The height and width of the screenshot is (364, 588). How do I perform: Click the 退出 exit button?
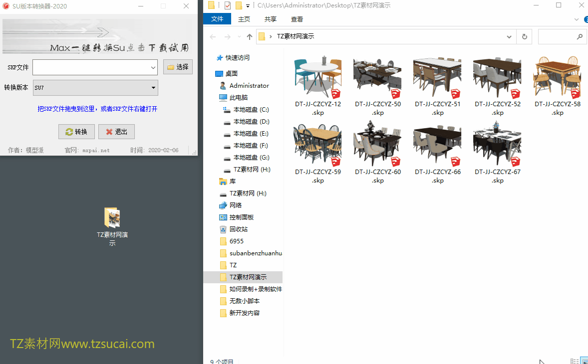click(117, 132)
